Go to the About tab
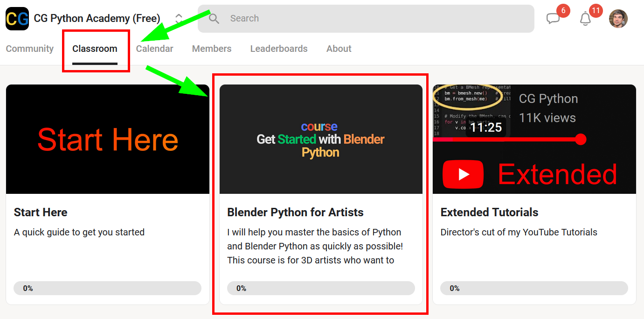Screen dimensions: 644x319 [x=338, y=49]
